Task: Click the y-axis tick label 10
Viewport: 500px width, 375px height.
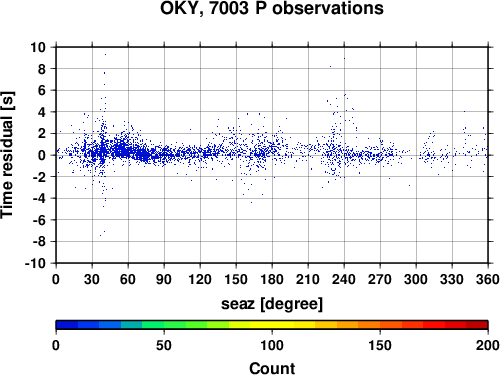Action: [x=38, y=47]
